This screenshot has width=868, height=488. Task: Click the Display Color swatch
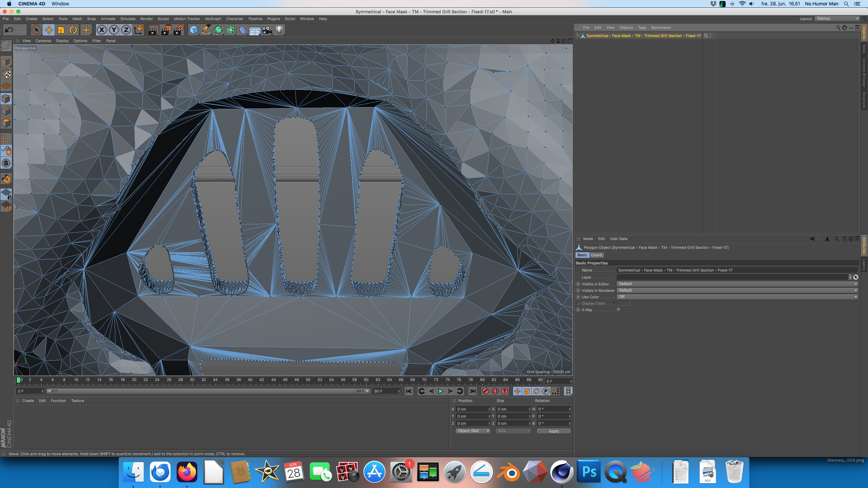(623, 303)
